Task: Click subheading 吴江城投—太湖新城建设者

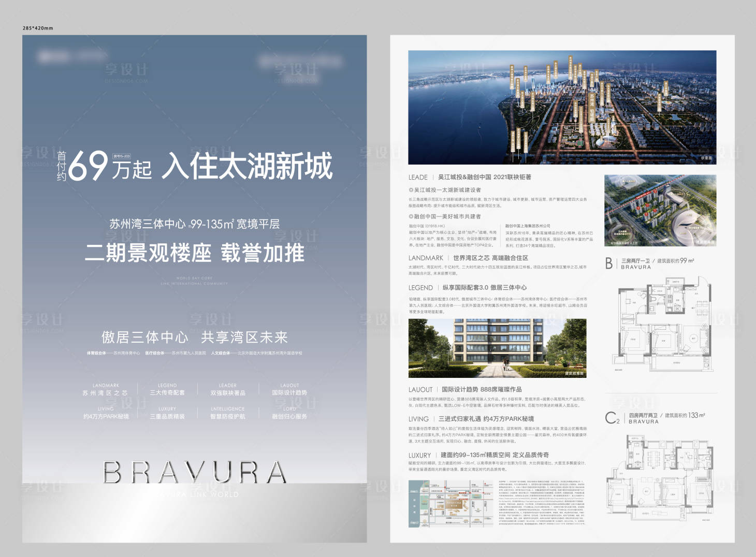Action: 445,190
